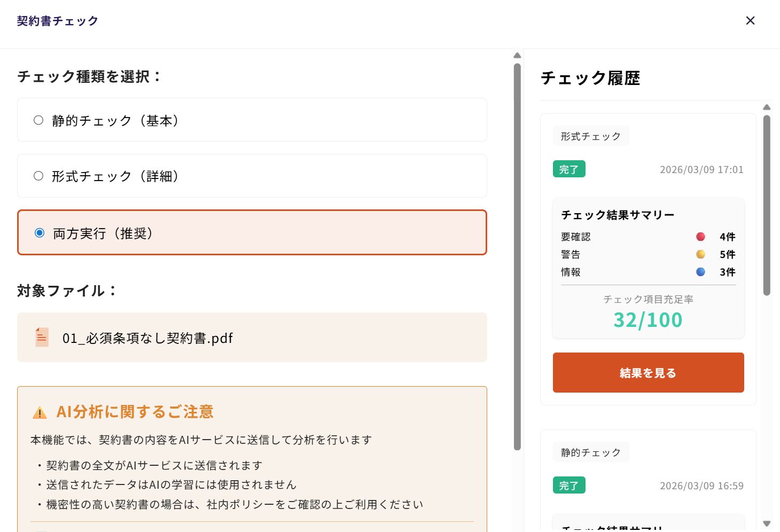Click the 完了 badge dated 16:59
The width and height of the screenshot is (780, 532).
[x=569, y=486]
